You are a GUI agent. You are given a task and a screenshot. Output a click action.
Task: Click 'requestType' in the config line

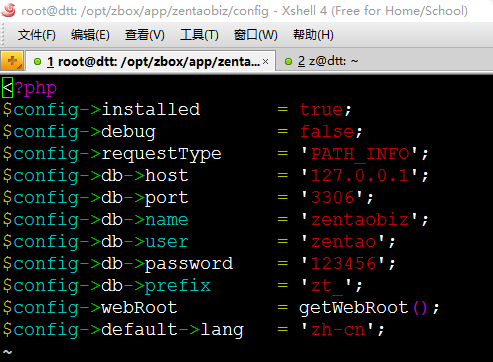coord(161,154)
